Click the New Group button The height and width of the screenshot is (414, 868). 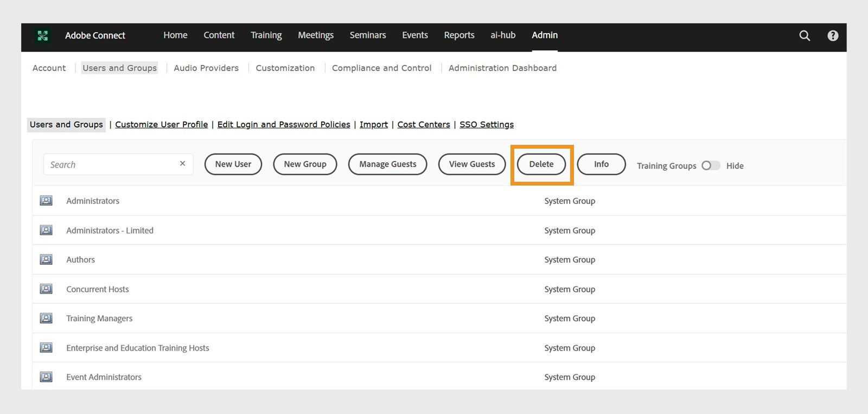pos(305,164)
